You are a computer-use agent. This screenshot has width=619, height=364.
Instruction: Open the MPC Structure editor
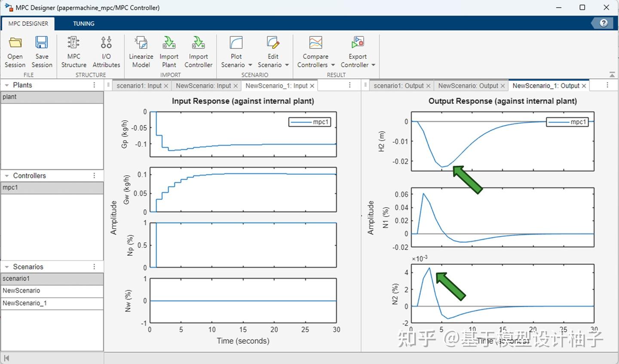coord(74,52)
